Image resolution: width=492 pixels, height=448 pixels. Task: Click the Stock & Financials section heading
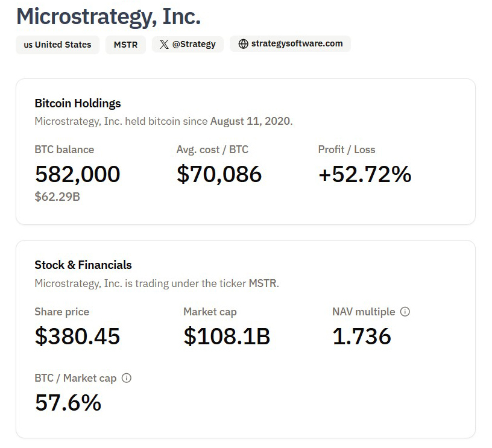coord(83,265)
